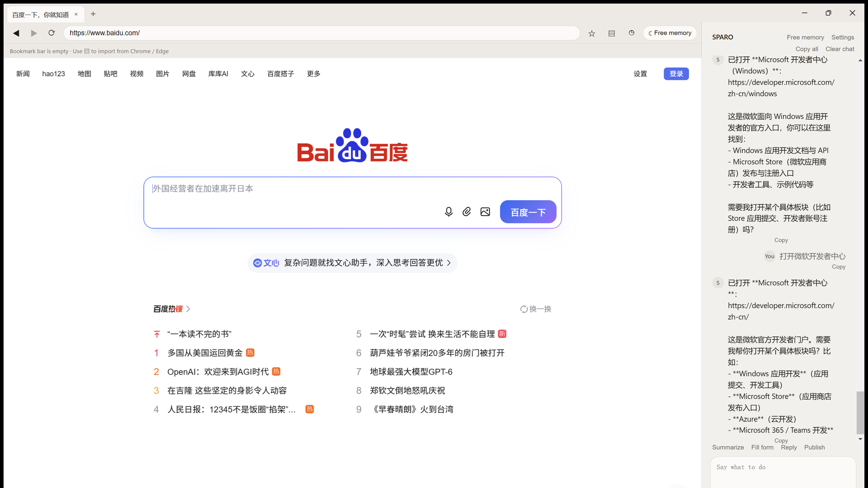Click the Free memory toolbar button
Screen dimensions: 868x488
click(670, 33)
